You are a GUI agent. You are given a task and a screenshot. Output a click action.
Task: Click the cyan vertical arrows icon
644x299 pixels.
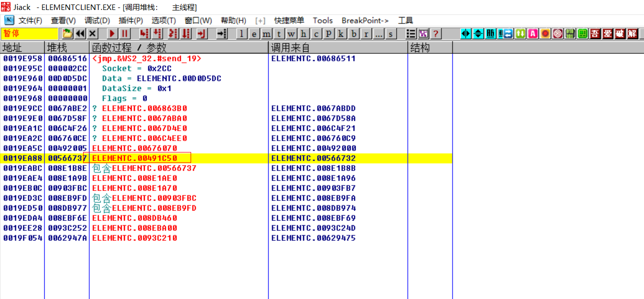478,33
